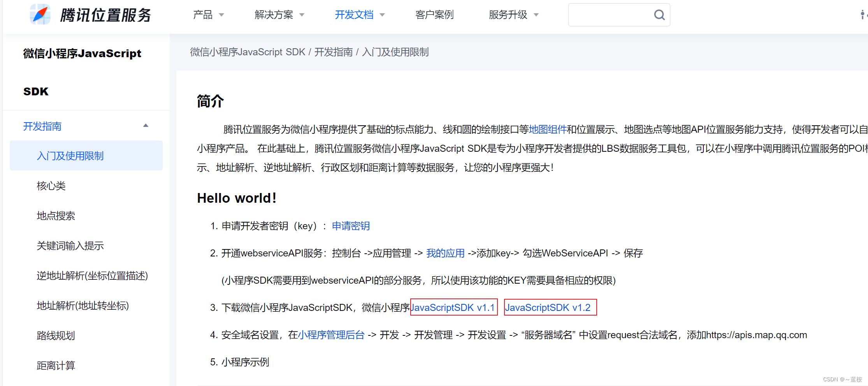Screen dimensions: 868x386
Task: Open 路线规划 in the sidebar
Action: (56, 335)
